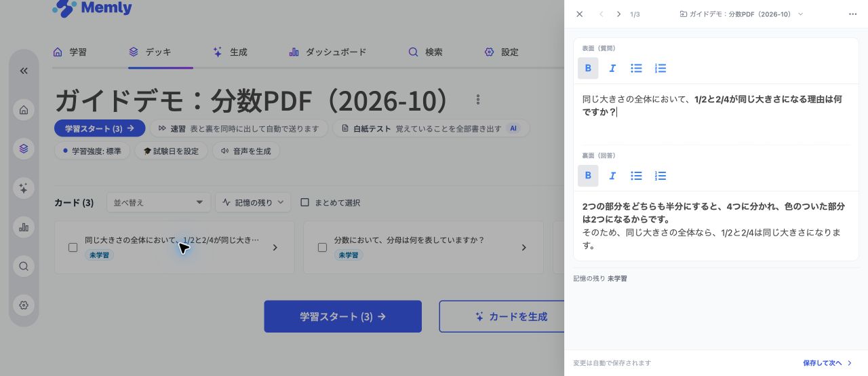Open card editor more options menu
The width and height of the screenshot is (868, 376).
[x=852, y=14]
